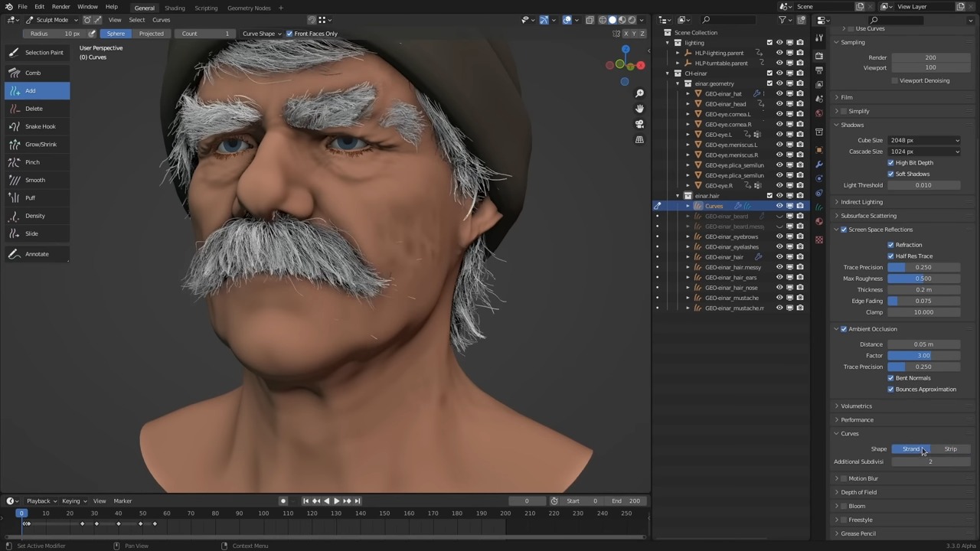The height and width of the screenshot is (551, 980).
Task: Select the Annotate tool
Action: click(x=37, y=254)
